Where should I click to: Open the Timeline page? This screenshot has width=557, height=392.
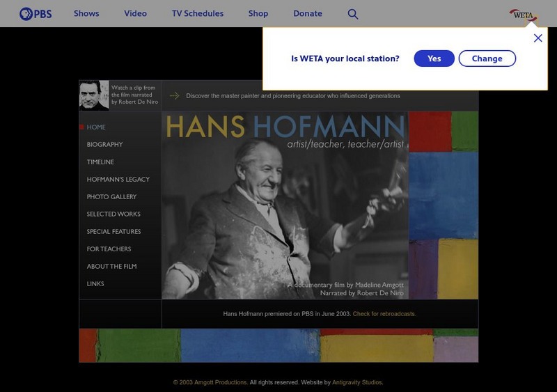coord(100,162)
